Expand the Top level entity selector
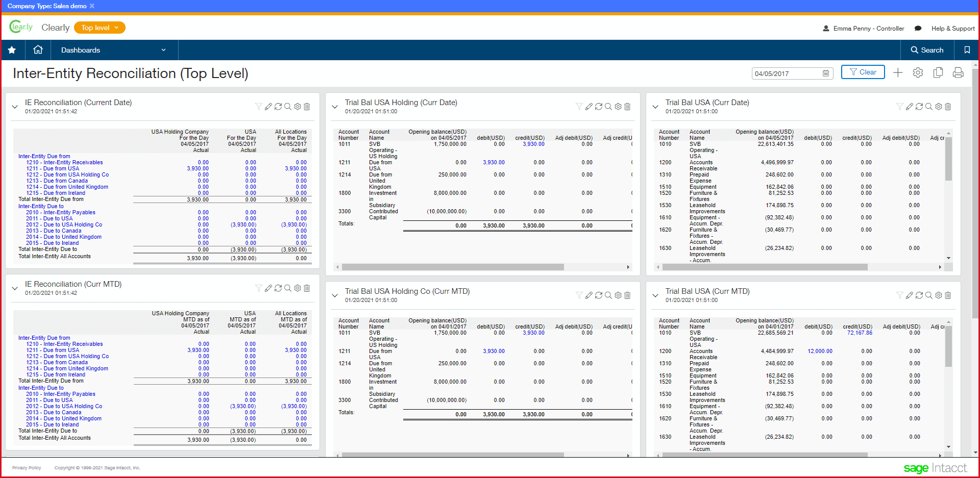Image resolution: width=980 pixels, height=478 pixels. point(100,28)
